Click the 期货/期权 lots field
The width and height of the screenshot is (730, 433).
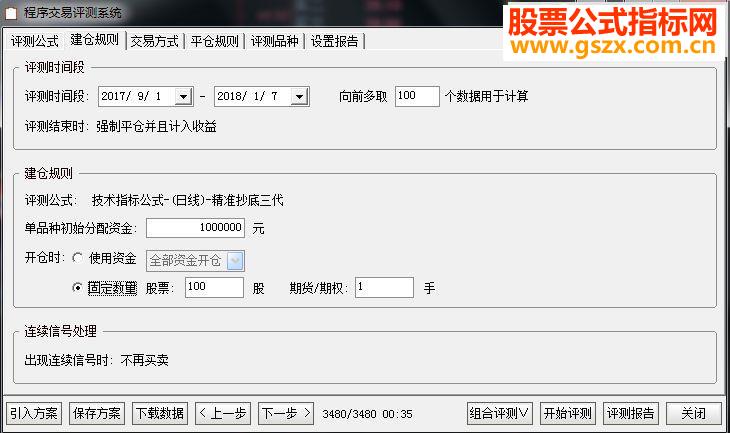[x=384, y=287]
